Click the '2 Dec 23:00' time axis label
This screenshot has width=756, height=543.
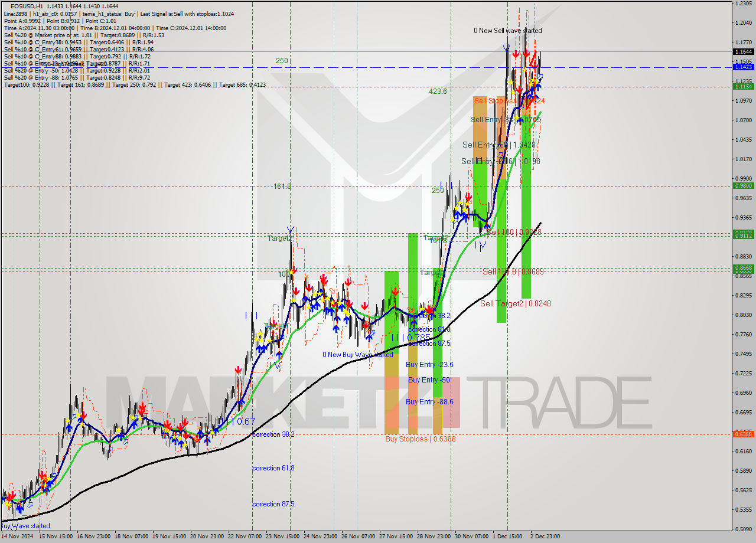pyautogui.click(x=544, y=537)
